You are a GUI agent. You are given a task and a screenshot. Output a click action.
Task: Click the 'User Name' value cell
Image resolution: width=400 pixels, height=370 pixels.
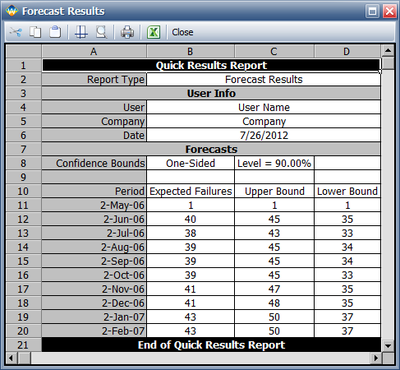coord(263,107)
